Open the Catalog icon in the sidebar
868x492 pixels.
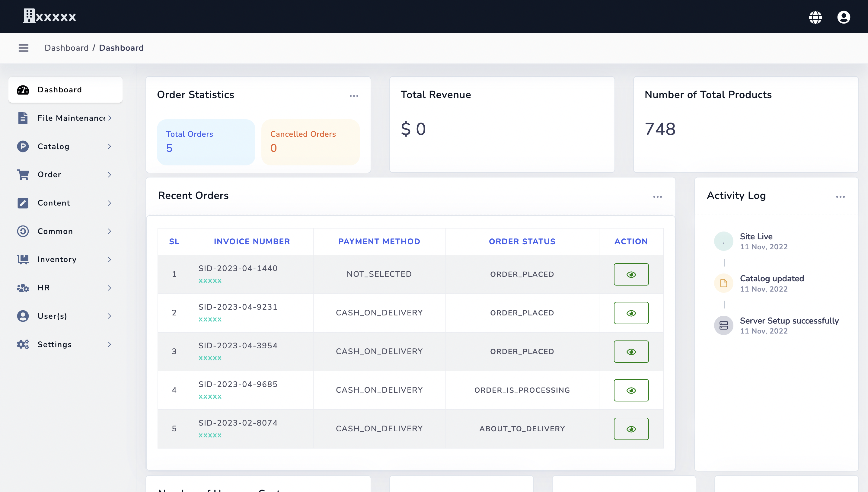click(22, 146)
